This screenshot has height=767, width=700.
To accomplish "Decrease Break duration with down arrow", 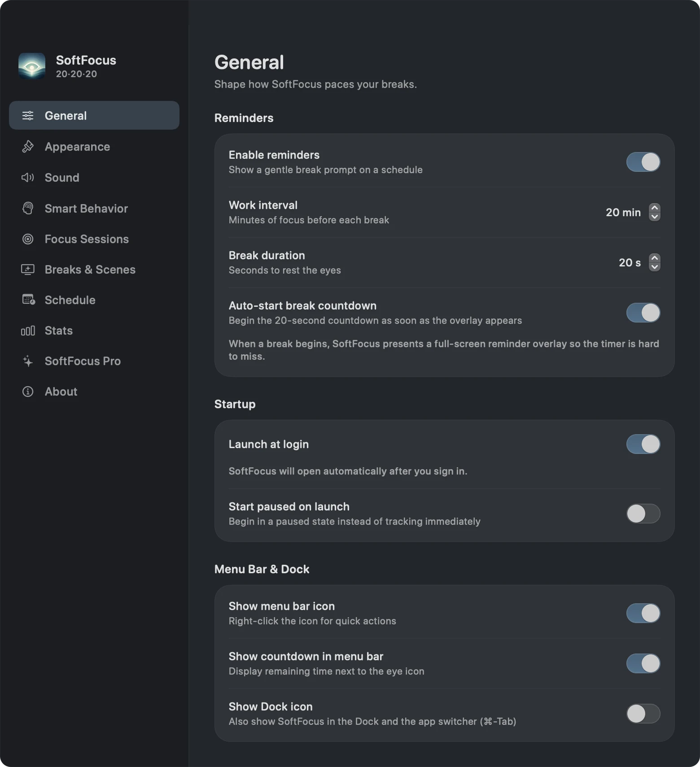I will (x=655, y=267).
